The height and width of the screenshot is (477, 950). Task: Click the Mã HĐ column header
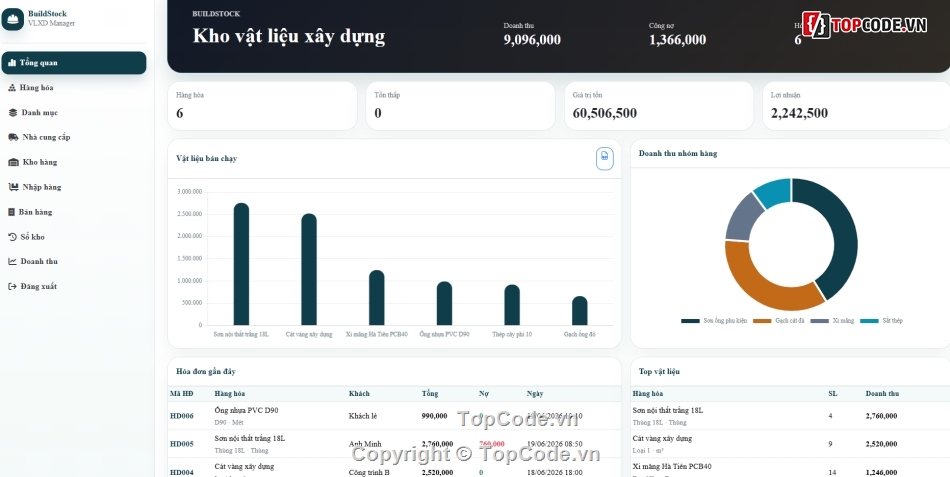pos(181,393)
